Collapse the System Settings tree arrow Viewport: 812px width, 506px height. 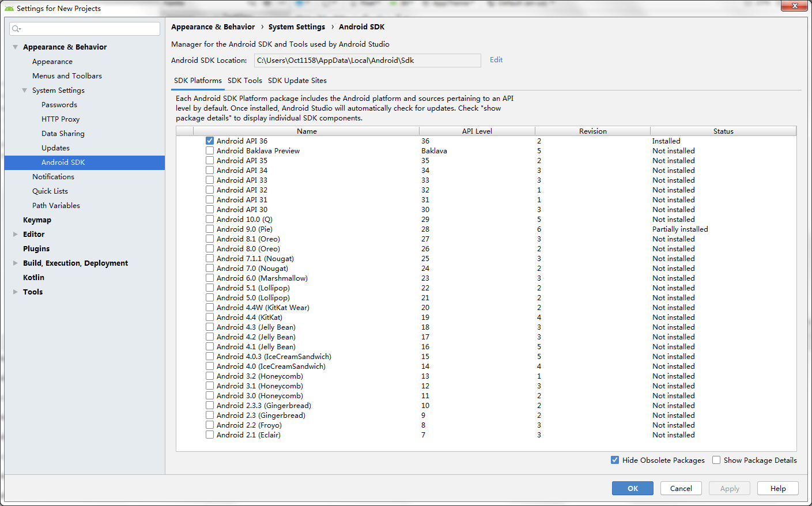pyautogui.click(x=25, y=90)
